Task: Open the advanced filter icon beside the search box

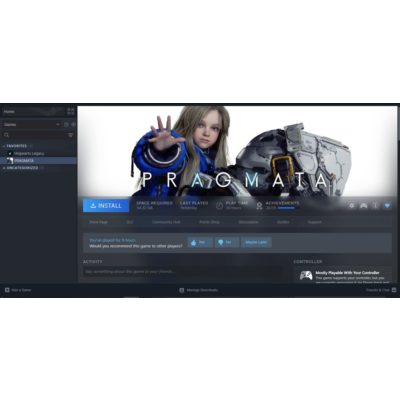Action: coord(71,135)
